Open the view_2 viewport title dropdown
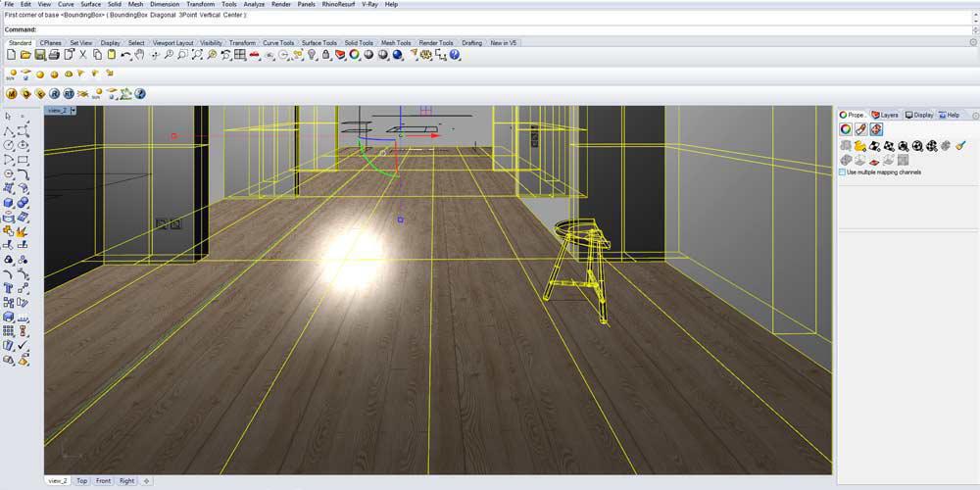 point(73,110)
